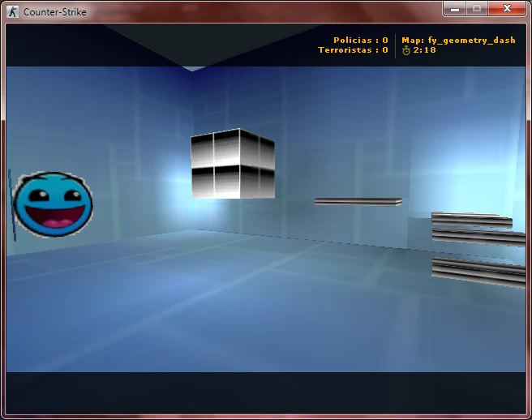Click the vertical divider in the scoreboard
The image size is (532, 420).
point(395,45)
